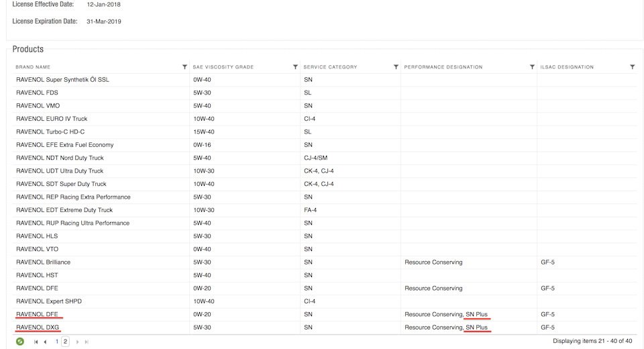This screenshot has width=644, height=349.
Task: Select RAVENOL RUP Racing Ultra Performance row
Action: 325,223
